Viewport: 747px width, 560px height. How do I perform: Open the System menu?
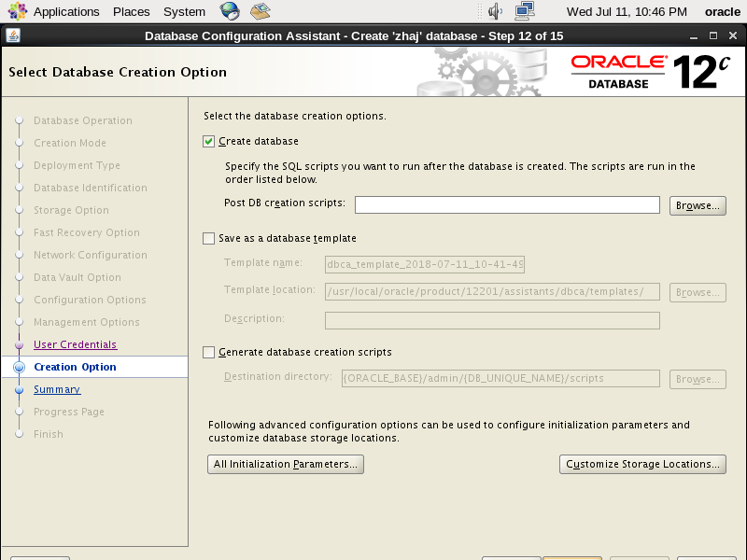(184, 11)
